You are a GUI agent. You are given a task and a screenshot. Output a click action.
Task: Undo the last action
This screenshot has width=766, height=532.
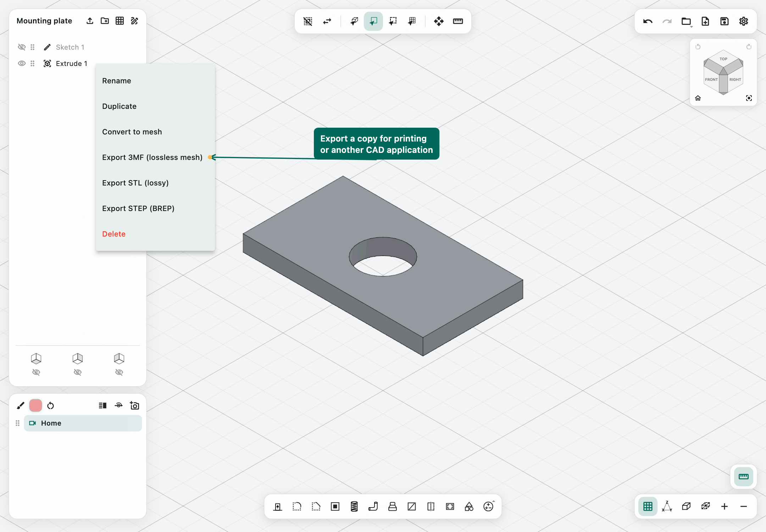648,21
